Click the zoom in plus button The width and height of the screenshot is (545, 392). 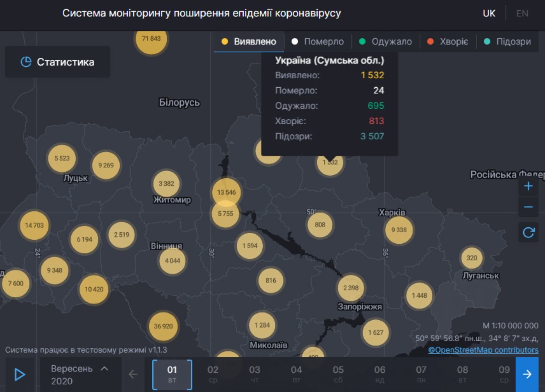click(x=528, y=186)
